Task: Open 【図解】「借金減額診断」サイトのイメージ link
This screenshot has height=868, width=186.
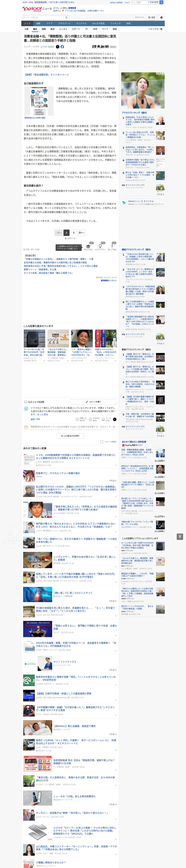Action: pos(46,75)
